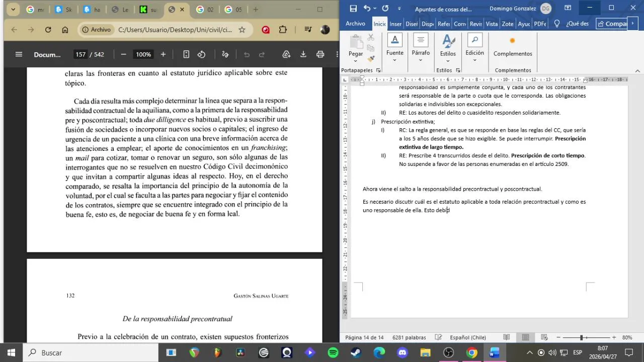Viewport: 644px width, 362px height.
Task: Switch to the Vista ribbon tab
Action: pos(492,24)
